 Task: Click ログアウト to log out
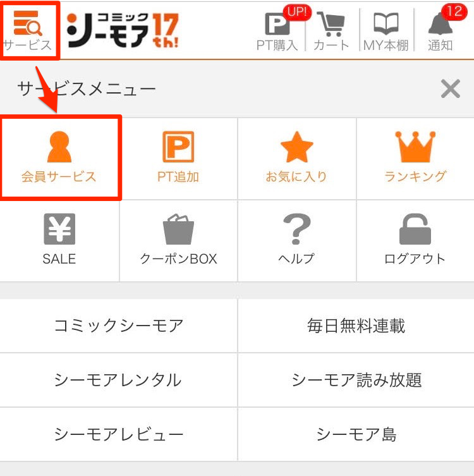pyautogui.click(x=415, y=241)
